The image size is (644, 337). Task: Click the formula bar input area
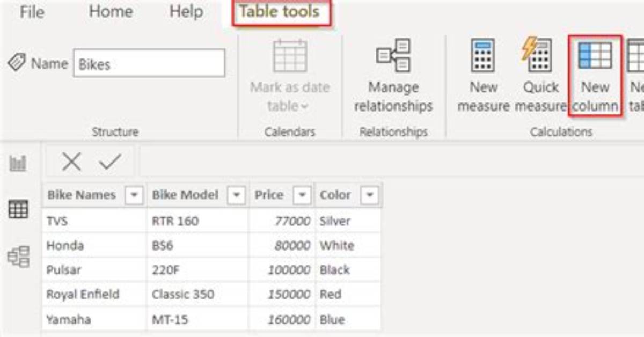tap(392, 162)
